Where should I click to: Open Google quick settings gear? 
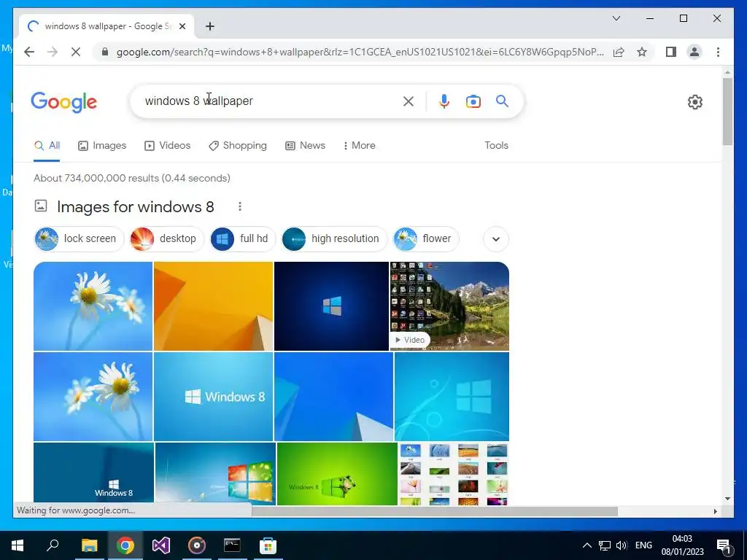click(x=694, y=102)
